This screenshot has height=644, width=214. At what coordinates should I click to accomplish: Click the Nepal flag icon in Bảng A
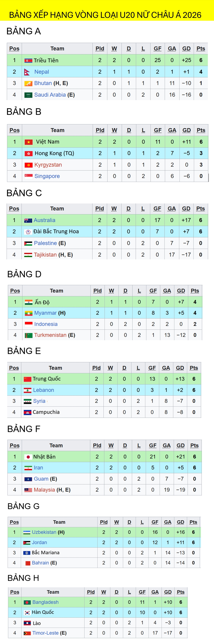coord(27,72)
